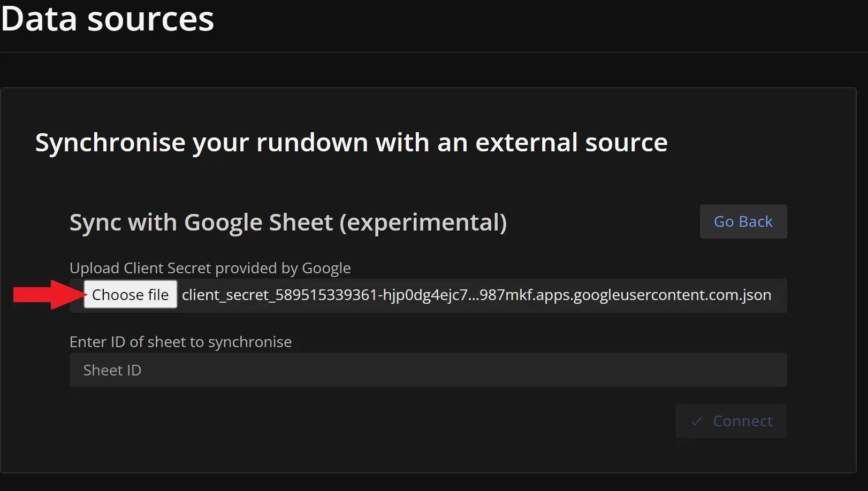Click the Sync with Google Sheet title
The height and width of the screenshot is (491, 868).
coord(288,223)
